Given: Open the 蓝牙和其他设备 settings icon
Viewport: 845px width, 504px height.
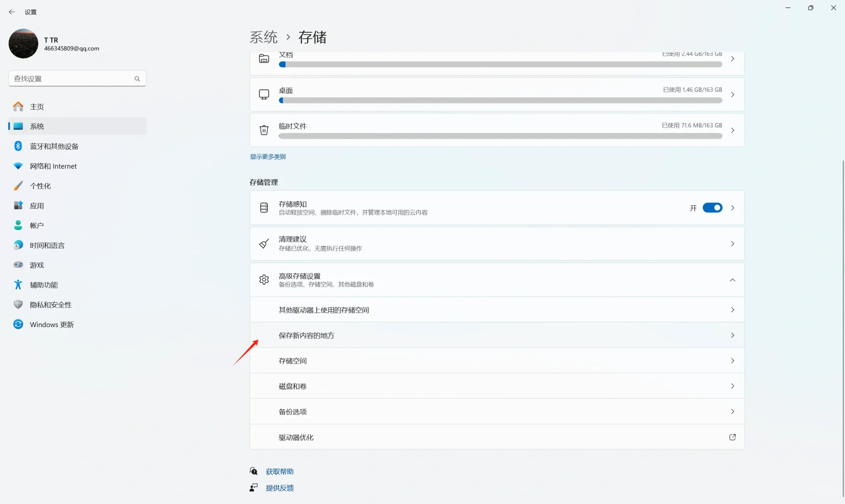Looking at the screenshot, I should tap(18, 146).
